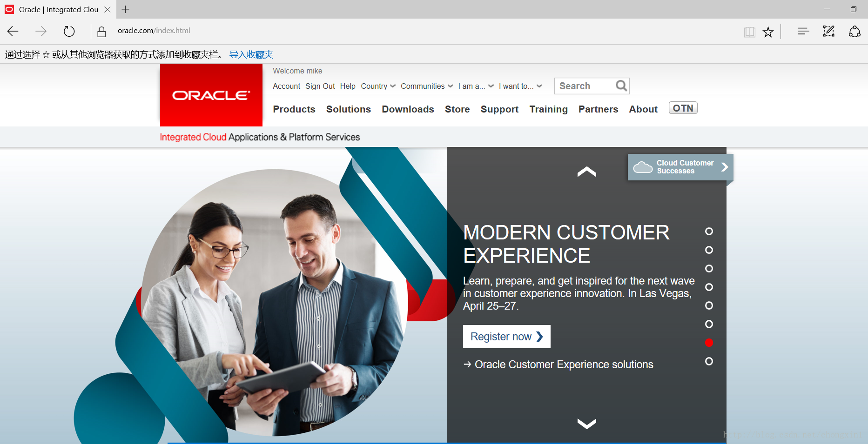This screenshot has height=444, width=868.
Task: Add page to favorites with star icon
Action: pyautogui.click(x=768, y=32)
